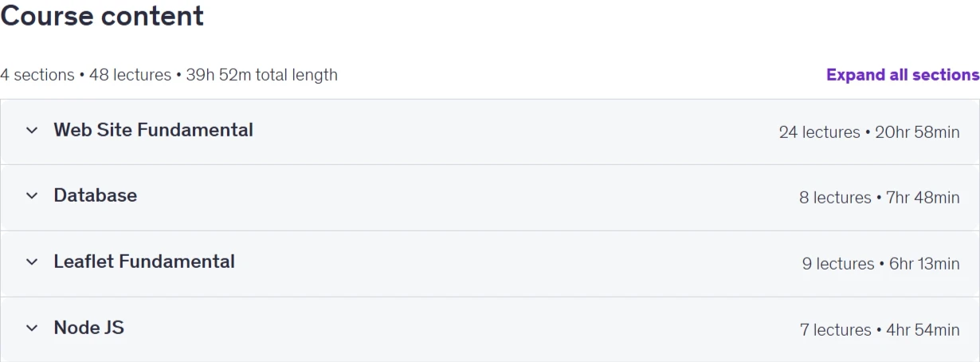This screenshot has height=362, width=980.
Task: Click the 9 lectures count text
Action: [x=838, y=264]
